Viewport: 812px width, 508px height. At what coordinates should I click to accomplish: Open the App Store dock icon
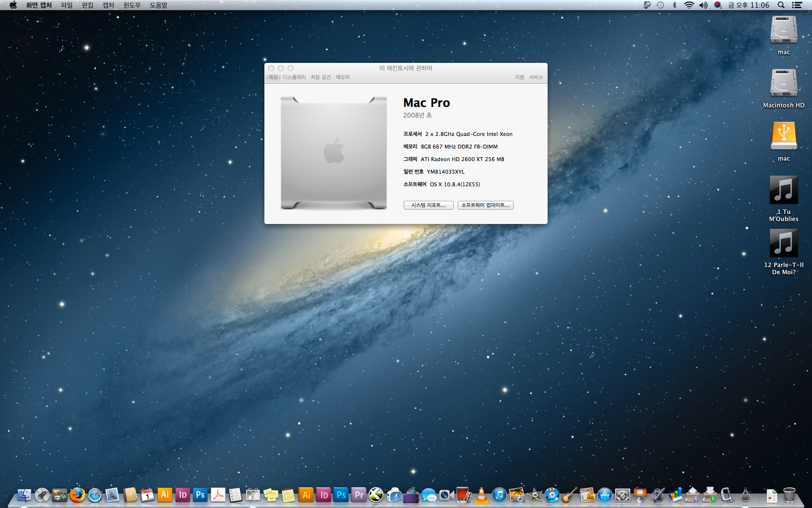point(605,495)
